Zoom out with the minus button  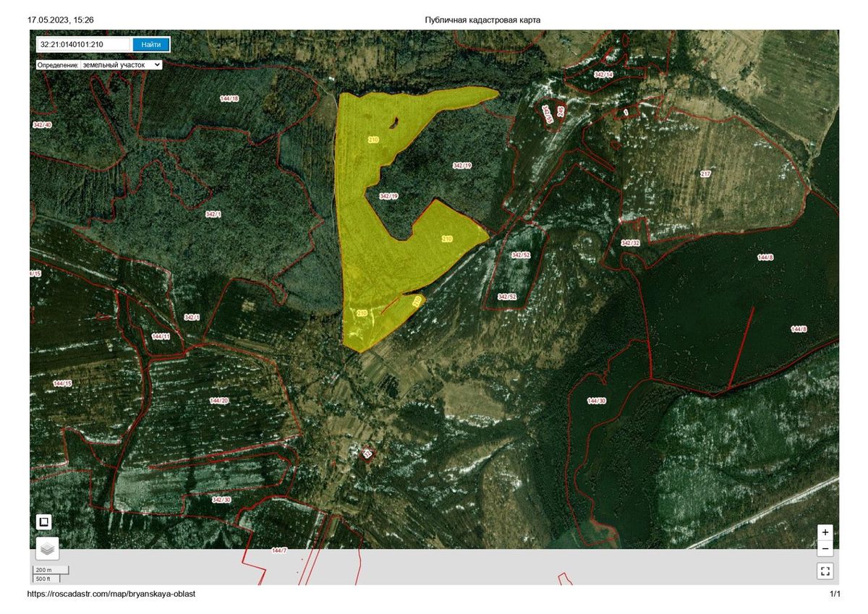pyautogui.click(x=825, y=548)
